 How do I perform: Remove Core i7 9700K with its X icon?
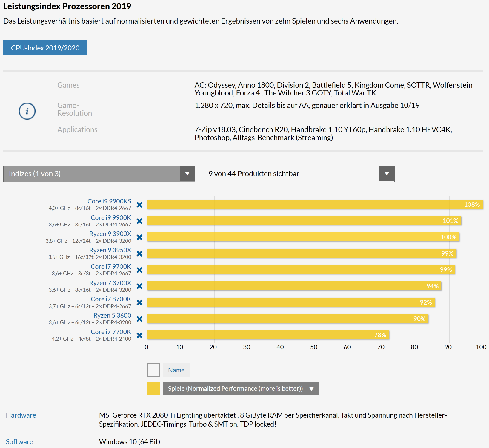click(139, 270)
